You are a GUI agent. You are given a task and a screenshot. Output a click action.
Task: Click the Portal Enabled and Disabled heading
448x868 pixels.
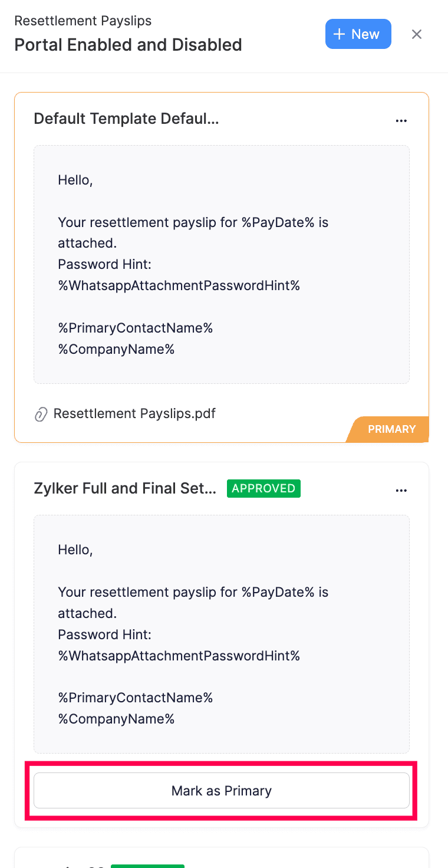129,44
